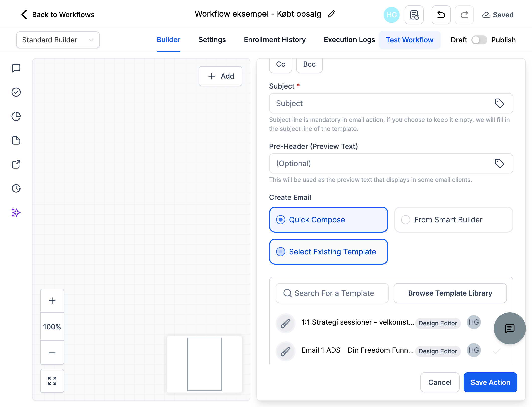Open the floating chat support bubble
The image size is (532, 407).
pyautogui.click(x=510, y=328)
